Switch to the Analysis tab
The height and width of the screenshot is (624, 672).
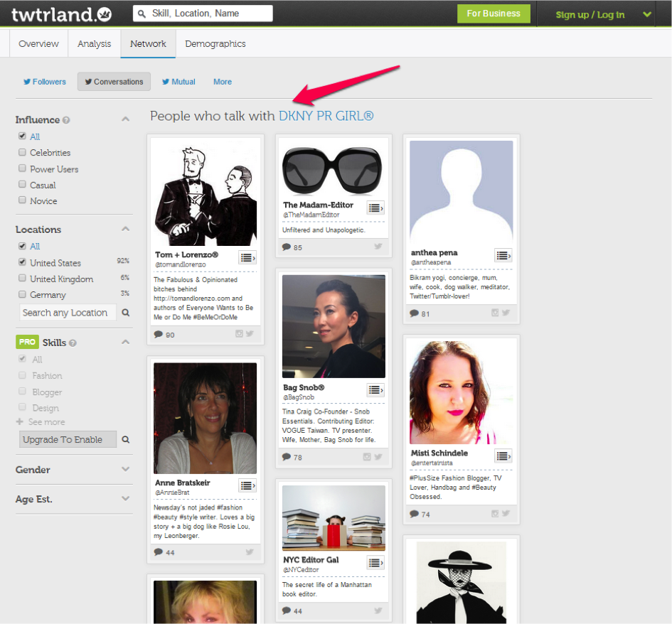click(x=95, y=43)
